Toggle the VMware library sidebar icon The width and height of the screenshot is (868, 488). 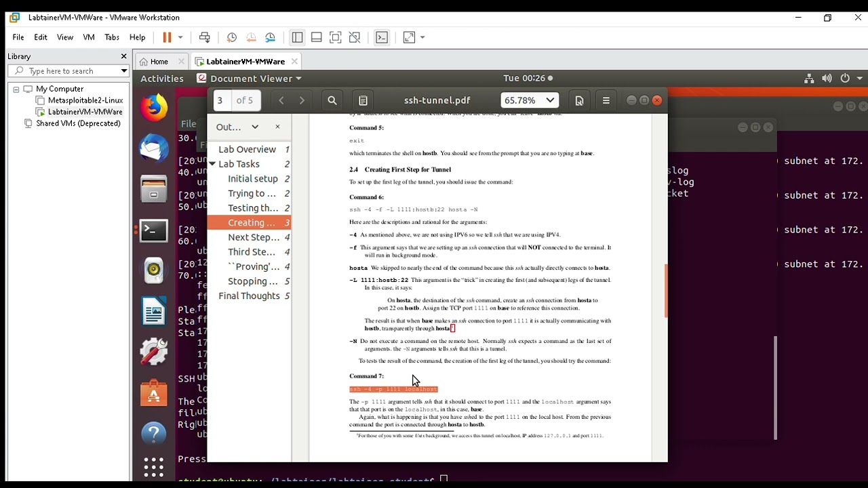coord(297,37)
